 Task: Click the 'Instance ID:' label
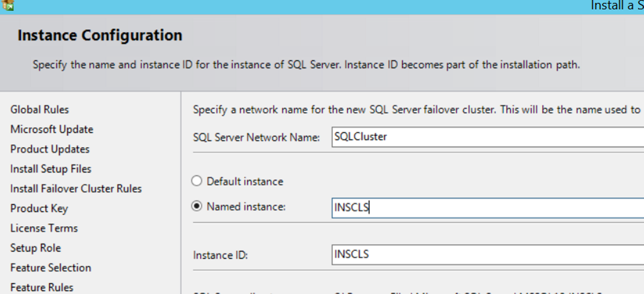[220, 255]
